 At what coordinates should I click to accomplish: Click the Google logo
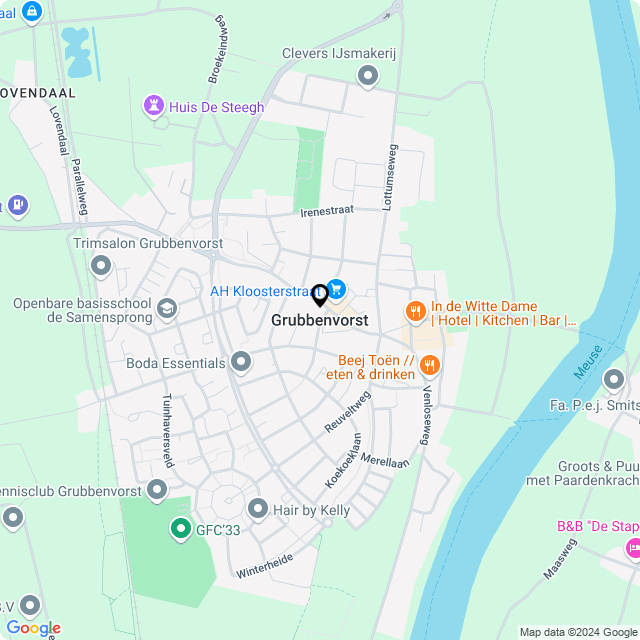pos(33,628)
